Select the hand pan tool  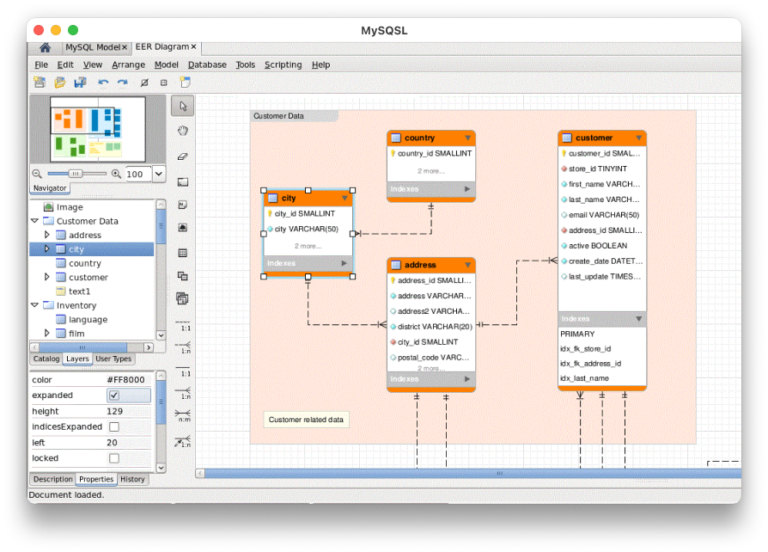tap(183, 131)
